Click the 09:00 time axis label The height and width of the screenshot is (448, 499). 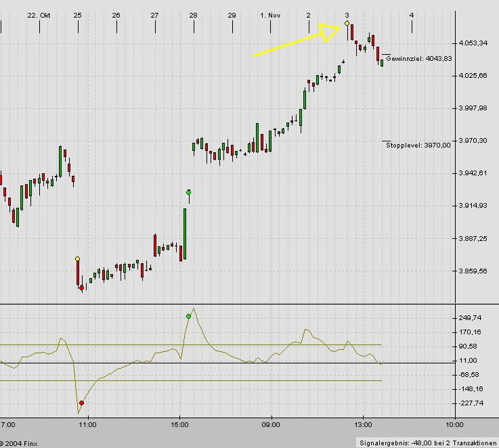pos(271,425)
